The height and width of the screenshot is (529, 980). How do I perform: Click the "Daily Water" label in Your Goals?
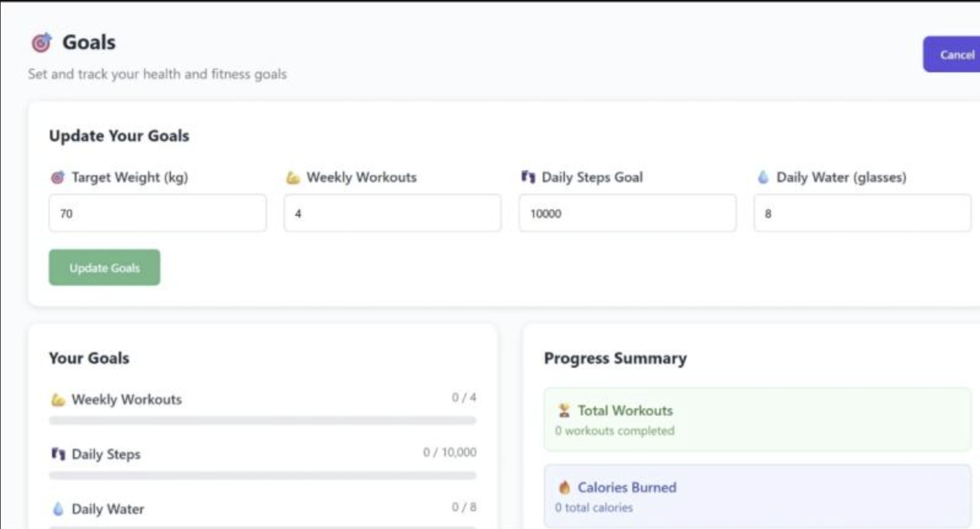[108, 509]
